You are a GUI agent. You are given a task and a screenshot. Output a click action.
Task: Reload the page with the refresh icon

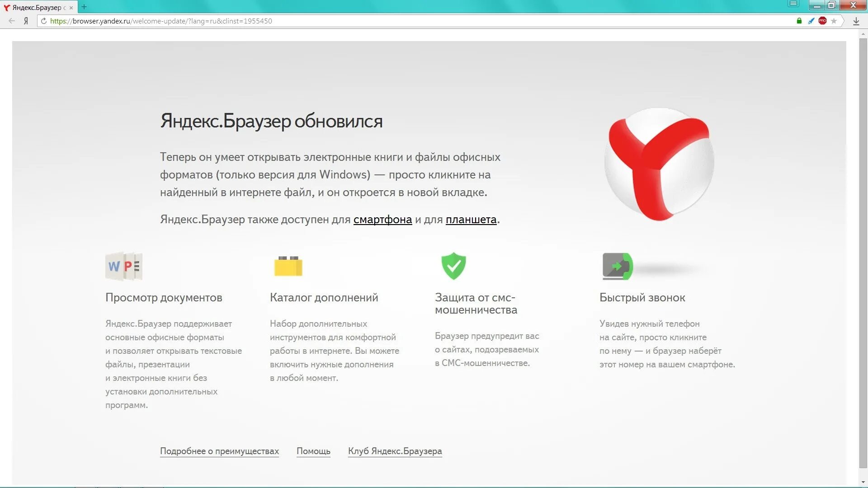(44, 21)
